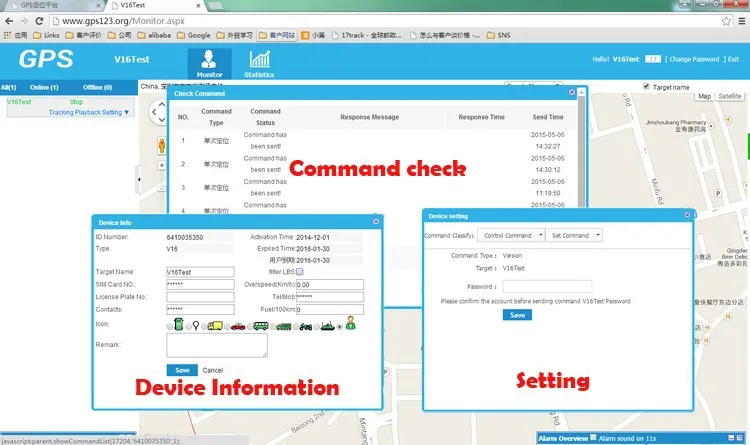The height and width of the screenshot is (445, 750).
Task: Open the apps grid icon in bookmarks bar
Action: coord(7,35)
